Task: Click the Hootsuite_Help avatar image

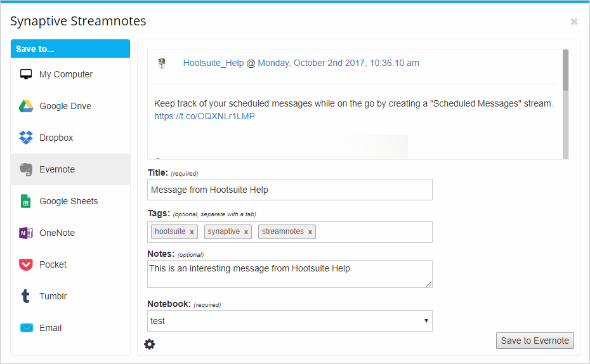Action: [x=162, y=63]
